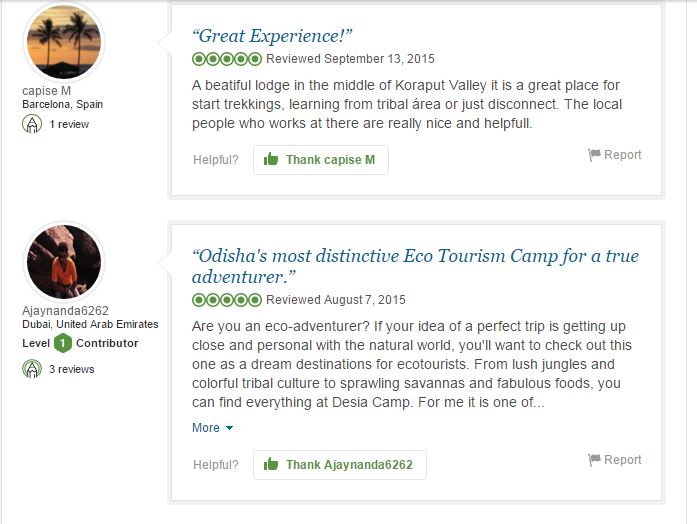Open Ajaynanda6262's profile photo
Viewport: 697px width, 524px height.
(64, 261)
